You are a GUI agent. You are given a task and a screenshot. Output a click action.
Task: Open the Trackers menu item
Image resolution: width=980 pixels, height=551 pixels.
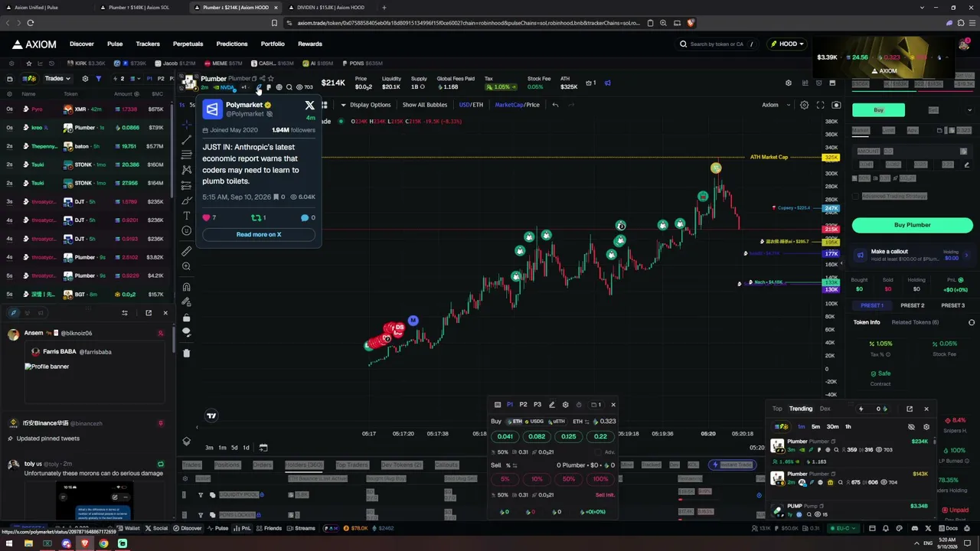(x=148, y=44)
